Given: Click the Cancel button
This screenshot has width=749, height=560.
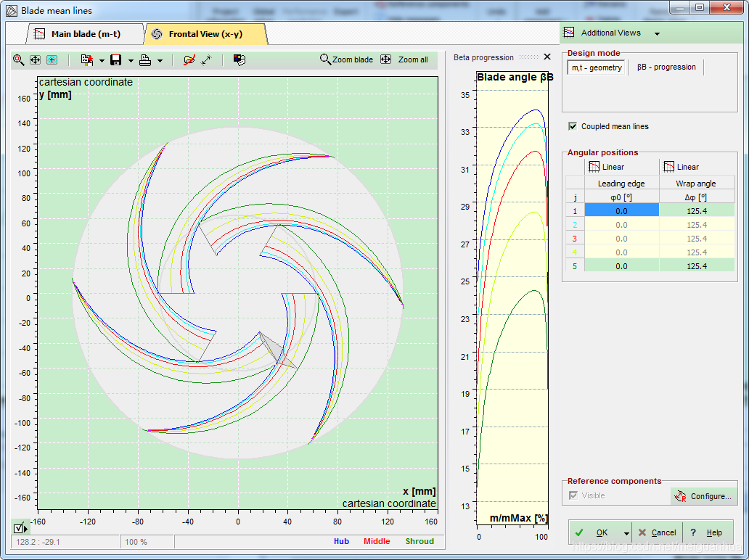Looking at the screenshot, I should [x=657, y=532].
